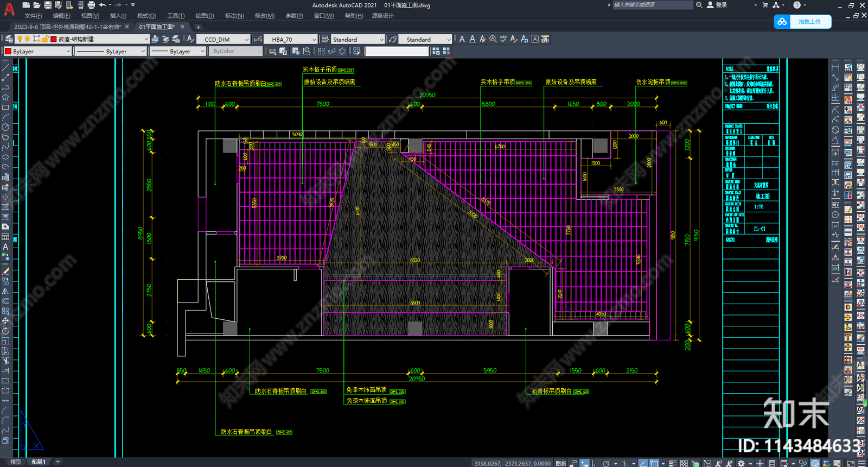Viewport: 868px width, 467px height.
Task: Select the Circle draw tool
Action: (5, 127)
